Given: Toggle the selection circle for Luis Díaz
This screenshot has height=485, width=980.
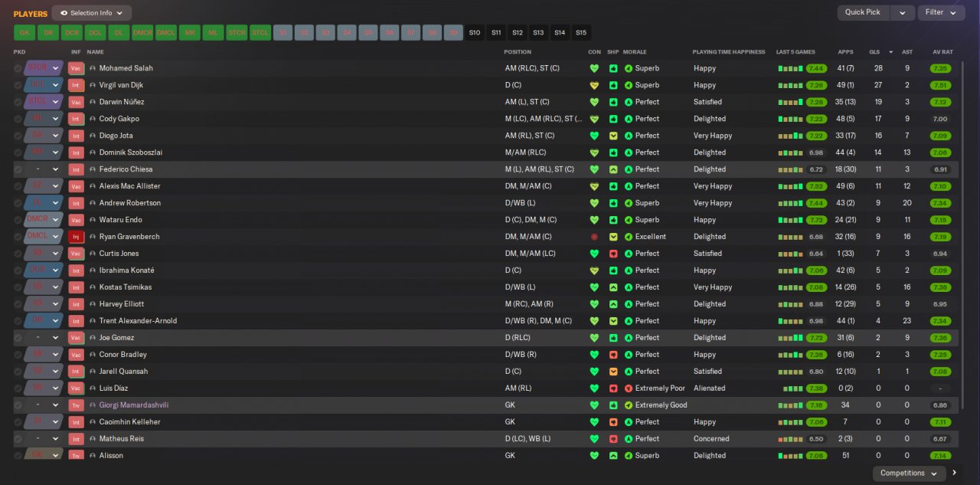Looking at the screenshot, I should coord(18,388).
